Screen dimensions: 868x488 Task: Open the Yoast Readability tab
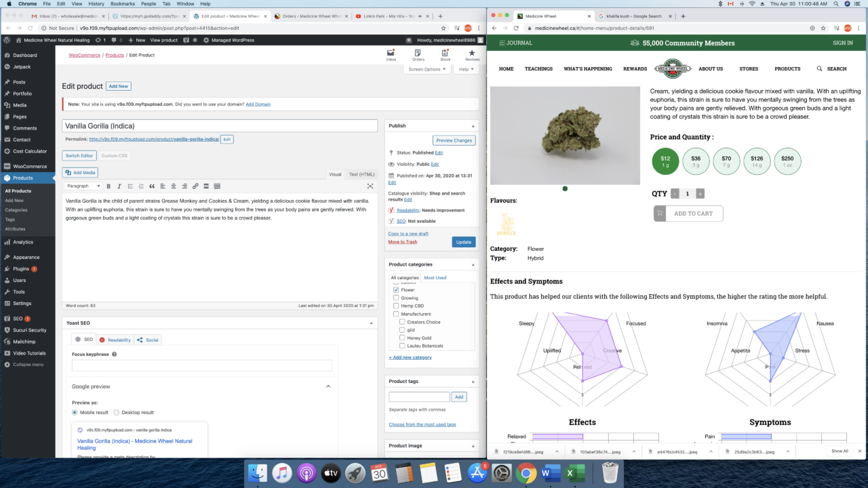pos(115,340)
